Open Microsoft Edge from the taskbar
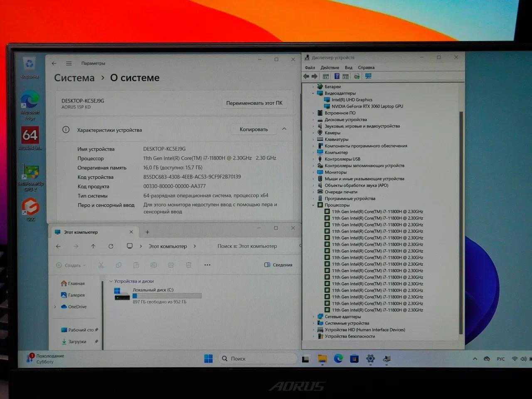The height and width of the screenshot is (399, 532). pyautogui.click(x=338, y=358)
